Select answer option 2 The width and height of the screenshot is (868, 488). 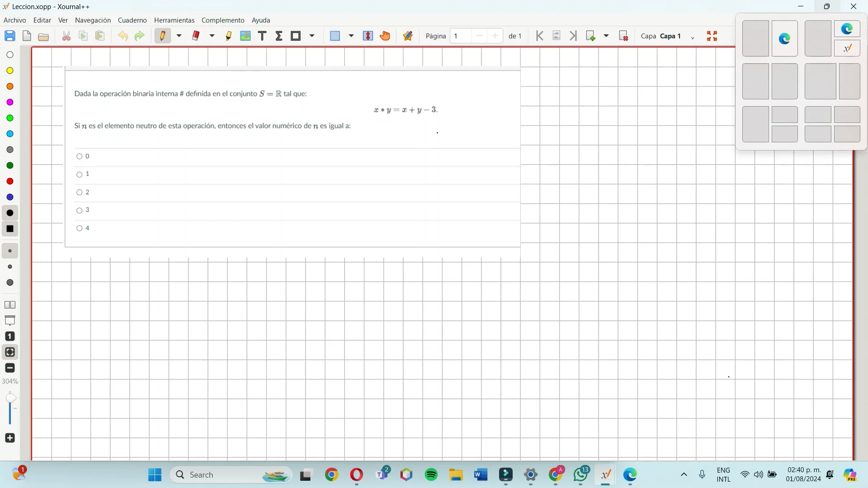coord(79,192)
